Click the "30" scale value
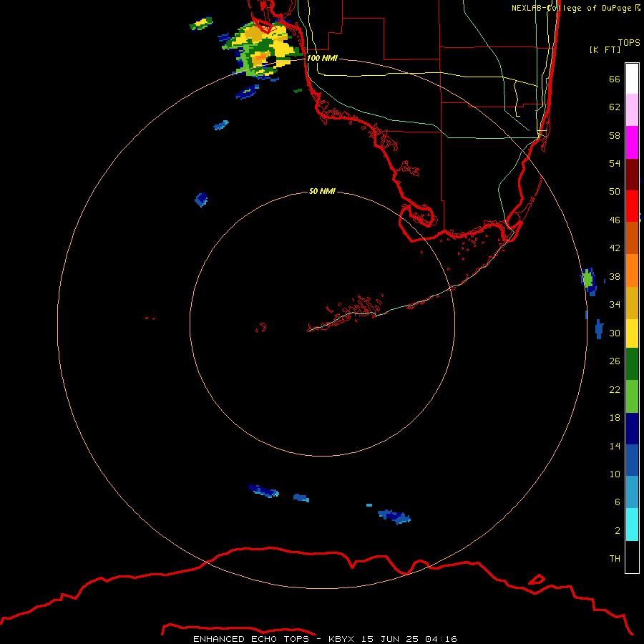Screen dimensions: 644x644 (x=615, y=333)
